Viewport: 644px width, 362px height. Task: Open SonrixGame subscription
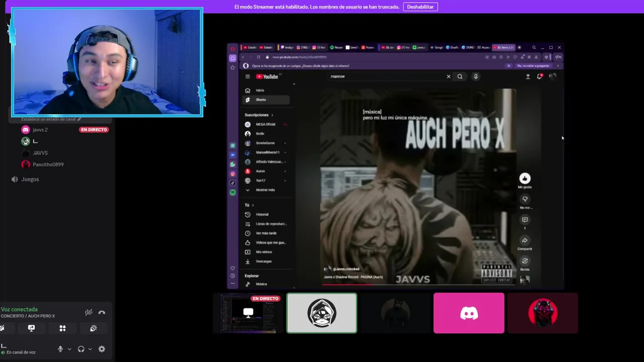(x=266, y=143)
